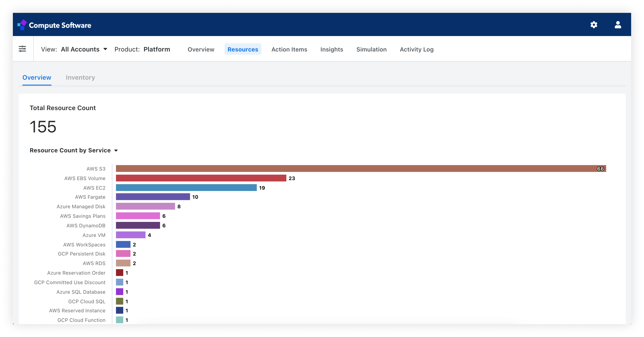Select the Resources nav item

tap(243, 49)
